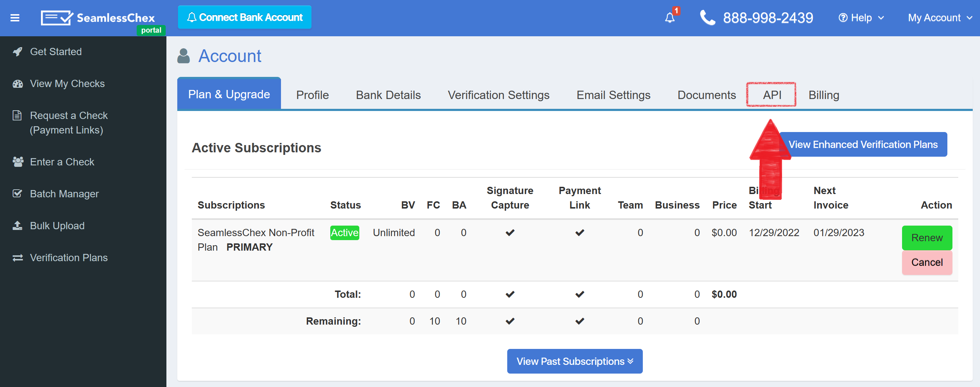Click the Signature Capture column header
980x387 pixels.
(x=510, y=198)
